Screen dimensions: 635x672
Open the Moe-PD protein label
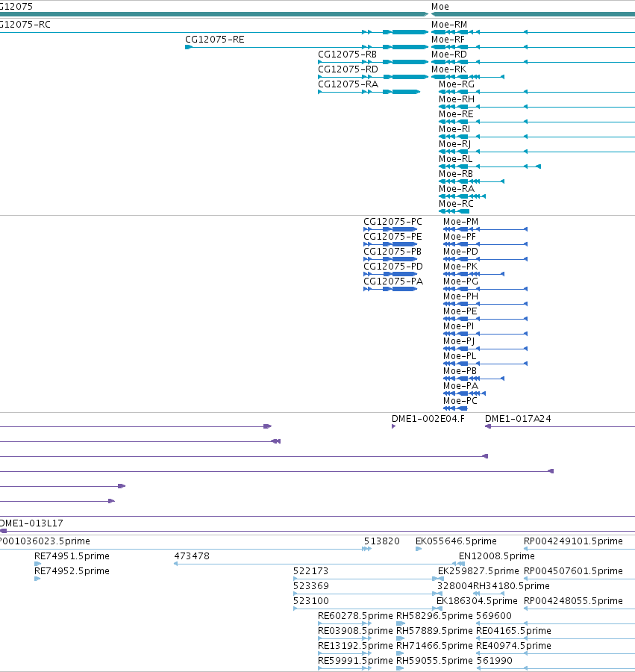pyautogui.click(x=460, y=252)
